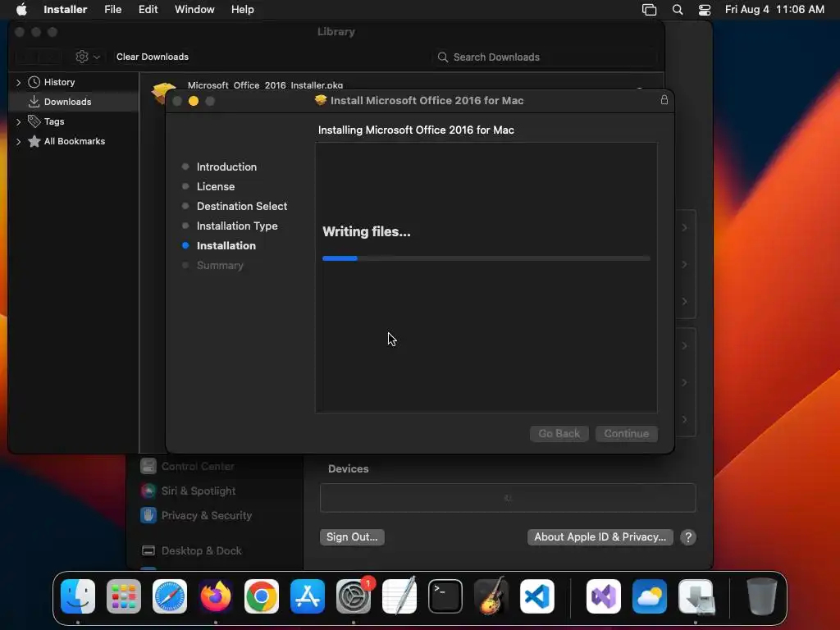
Task: Open Desktop & Dock in Settings sidebar
Action: click(202, 550)
